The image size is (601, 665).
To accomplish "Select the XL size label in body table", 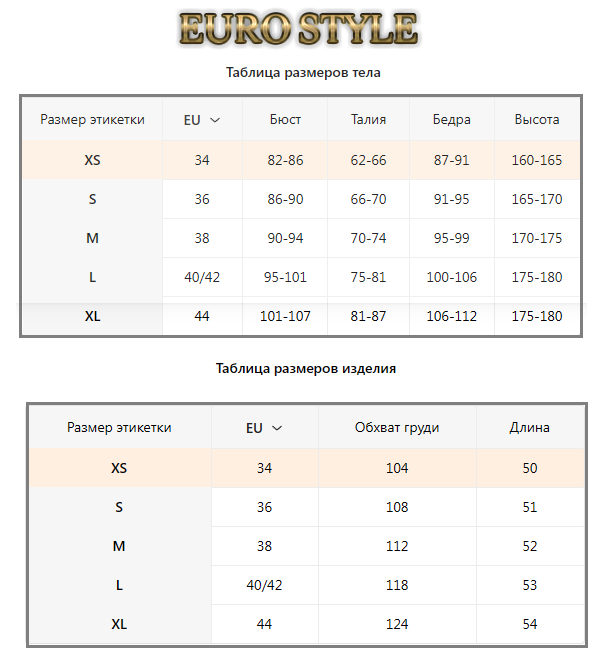I will coord(92,317).
